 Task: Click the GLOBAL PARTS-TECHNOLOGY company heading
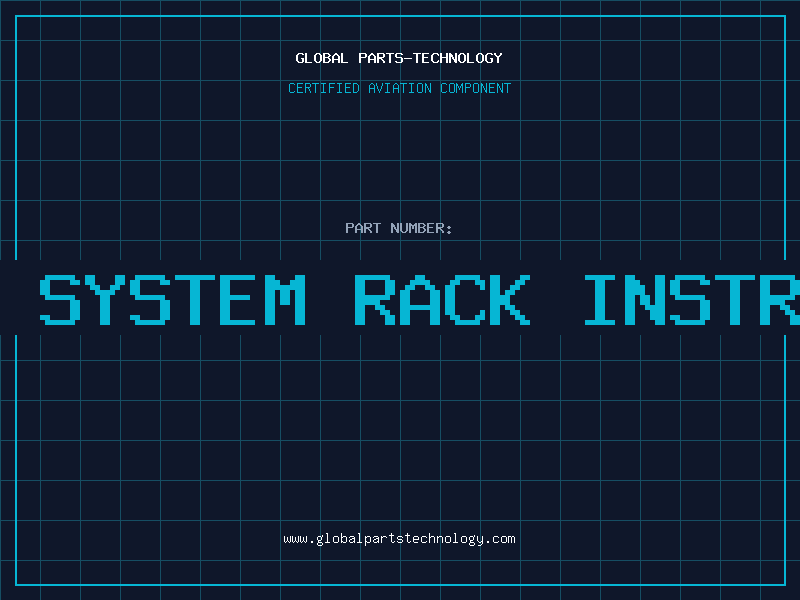(399, 58)
